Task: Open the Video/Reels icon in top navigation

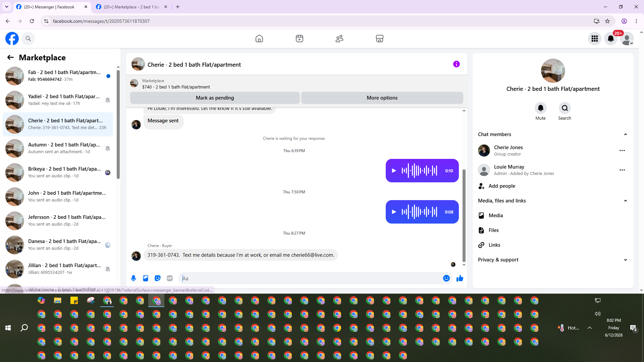Action: (300, 39)
